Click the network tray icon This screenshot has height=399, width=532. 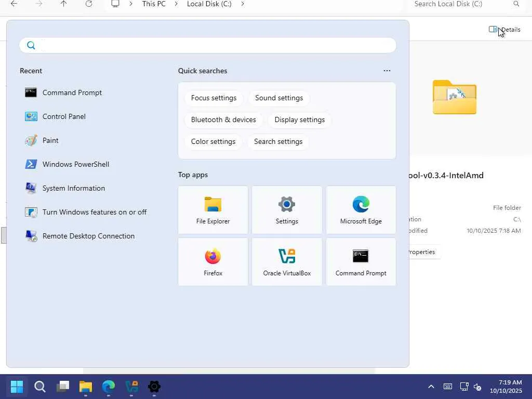pyautogui.click(x=464, y=387)
